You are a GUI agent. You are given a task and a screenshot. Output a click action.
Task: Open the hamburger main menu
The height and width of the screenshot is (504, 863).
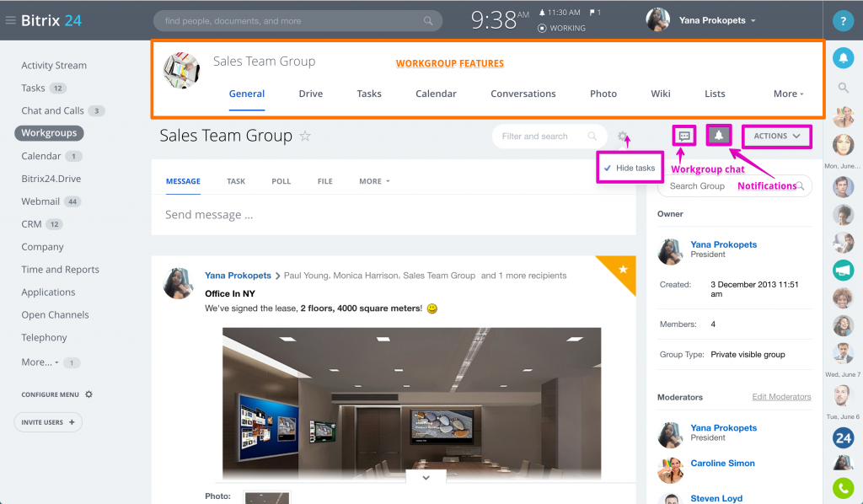(x=10, y=20)
